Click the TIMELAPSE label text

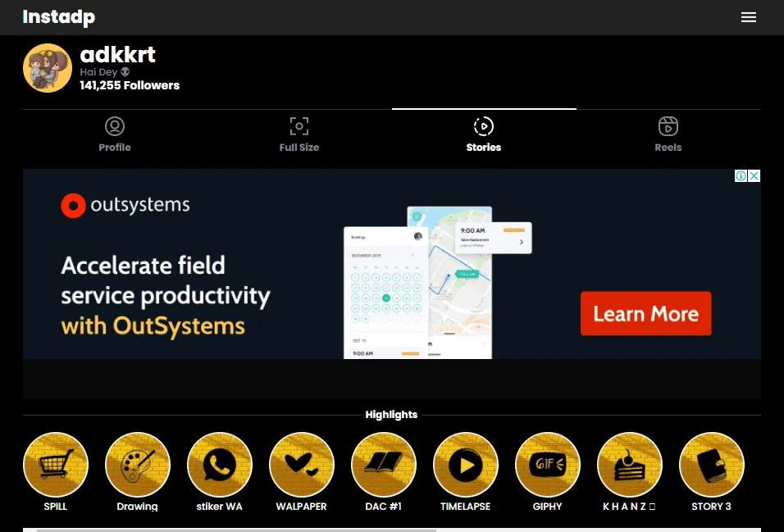point(466,507)
